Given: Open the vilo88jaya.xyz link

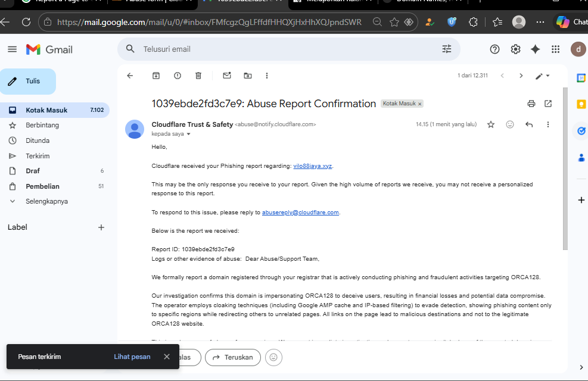Looking at the screenshot, I should point(312,166).
